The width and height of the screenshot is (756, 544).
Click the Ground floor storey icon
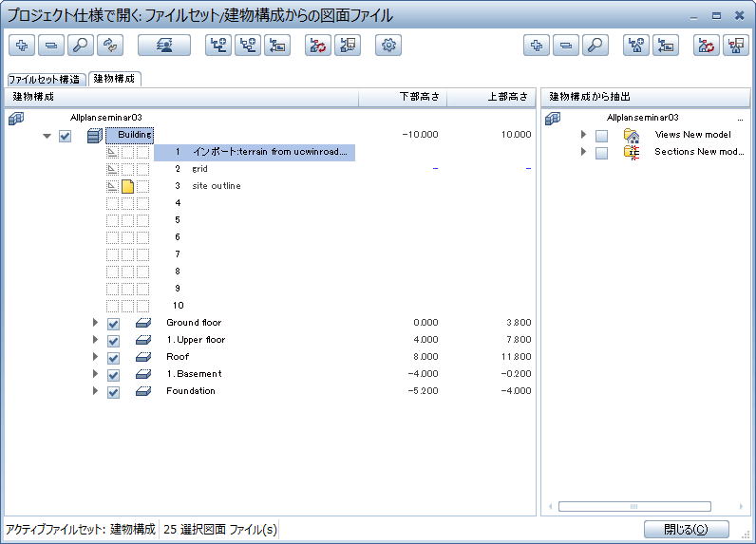pos(143,323)
